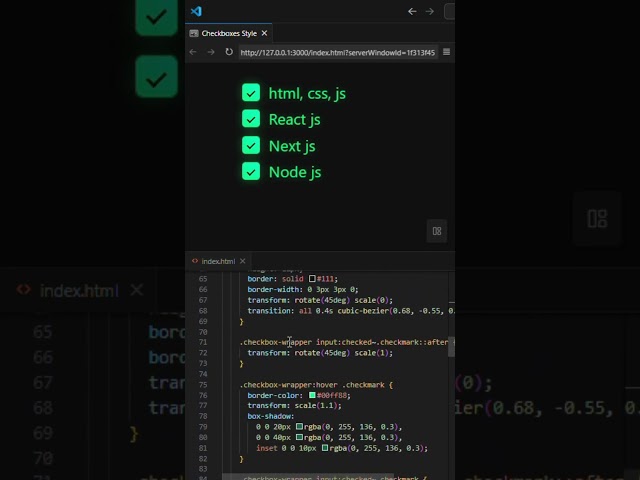
Task: Click line number 75 in gutter
Action: [203, 384]
